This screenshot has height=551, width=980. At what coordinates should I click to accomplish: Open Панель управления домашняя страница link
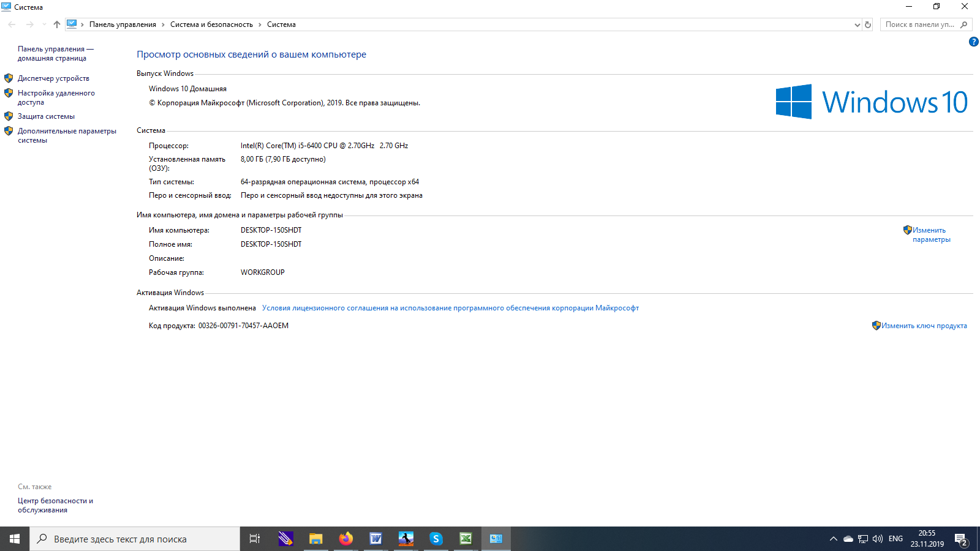click(55, 53)
